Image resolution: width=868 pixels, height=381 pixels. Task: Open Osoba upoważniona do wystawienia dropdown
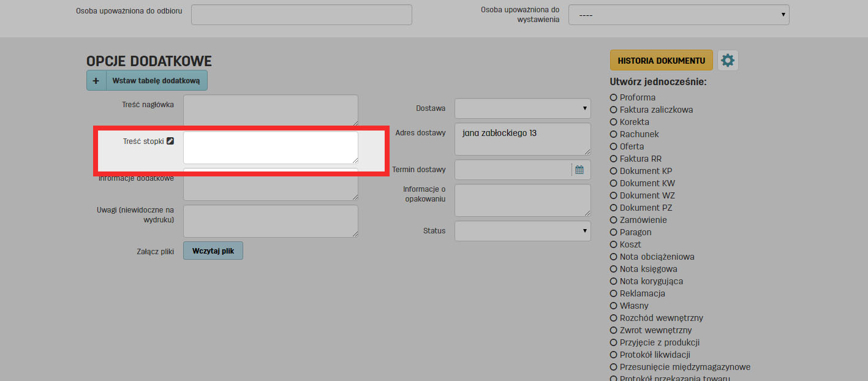(x=678, y=15)
